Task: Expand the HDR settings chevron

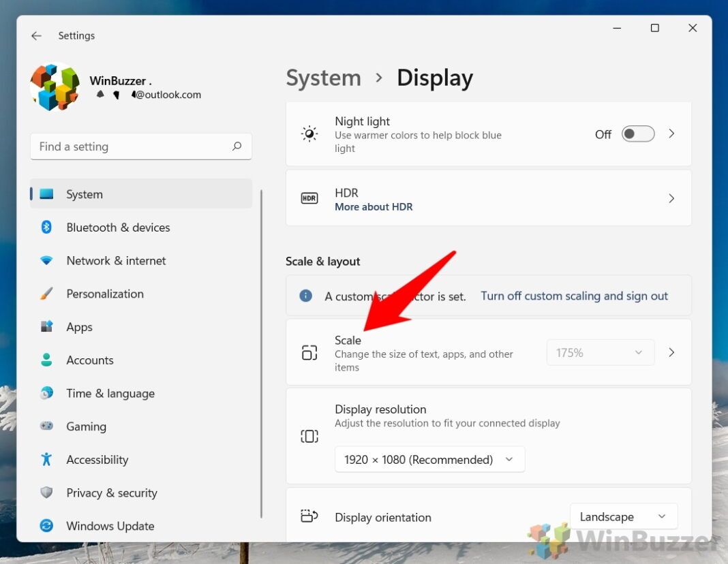Action: coord(671,198)
